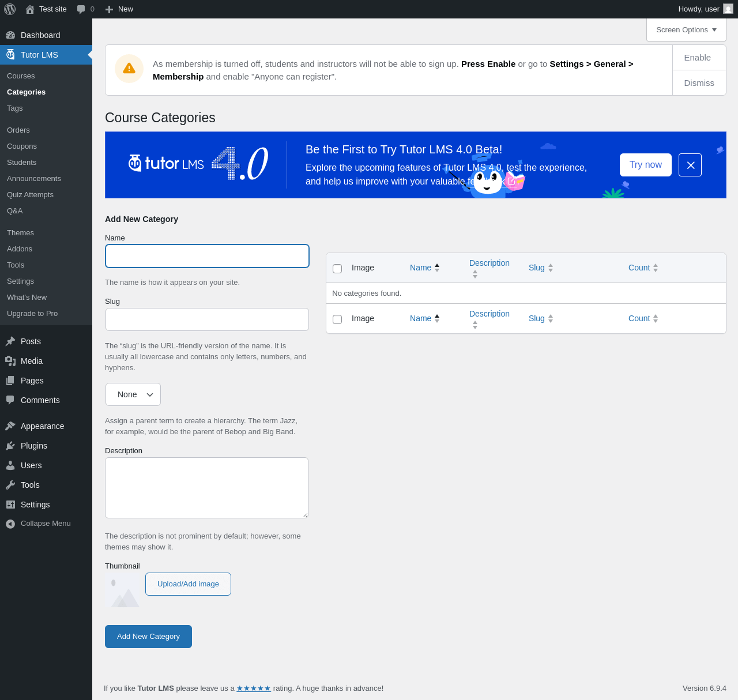Click the Tutor LMS owl icon in sidebar
Screen dimensions: 738x700
[10, 55]
